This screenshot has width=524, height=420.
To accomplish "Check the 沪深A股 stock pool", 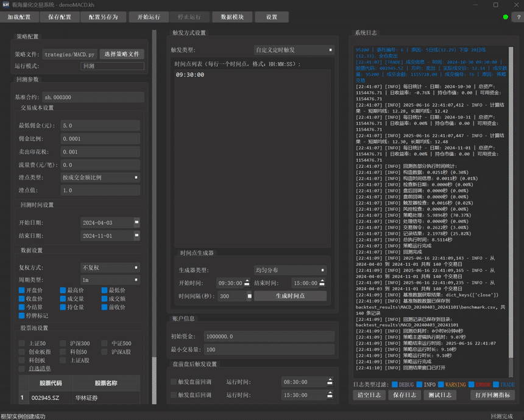I will (x=104, y=352).
